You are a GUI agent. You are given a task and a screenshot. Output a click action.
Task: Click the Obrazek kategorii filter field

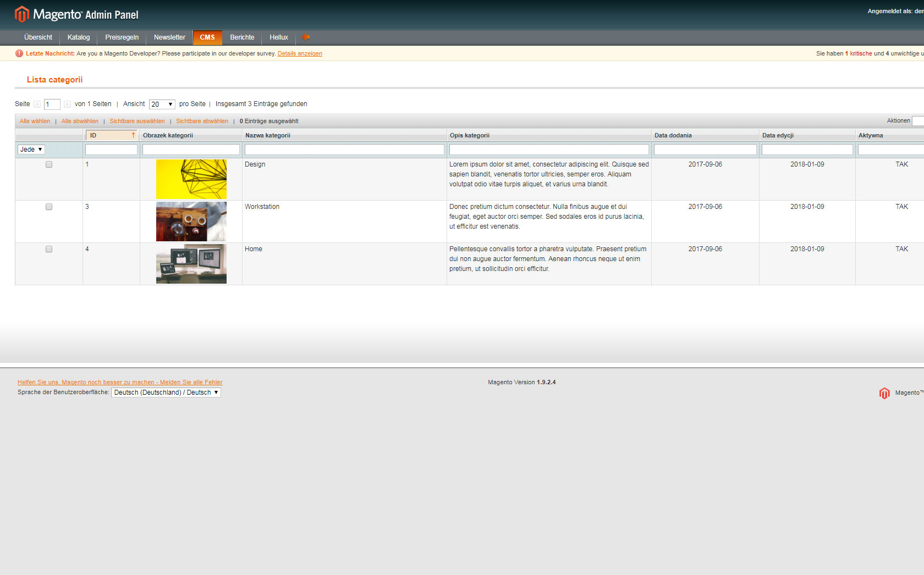pyautogui.click(x=191, y=150)
